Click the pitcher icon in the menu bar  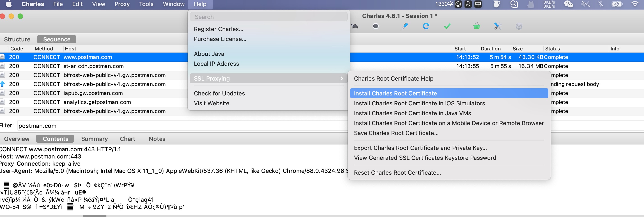(497, 4)
